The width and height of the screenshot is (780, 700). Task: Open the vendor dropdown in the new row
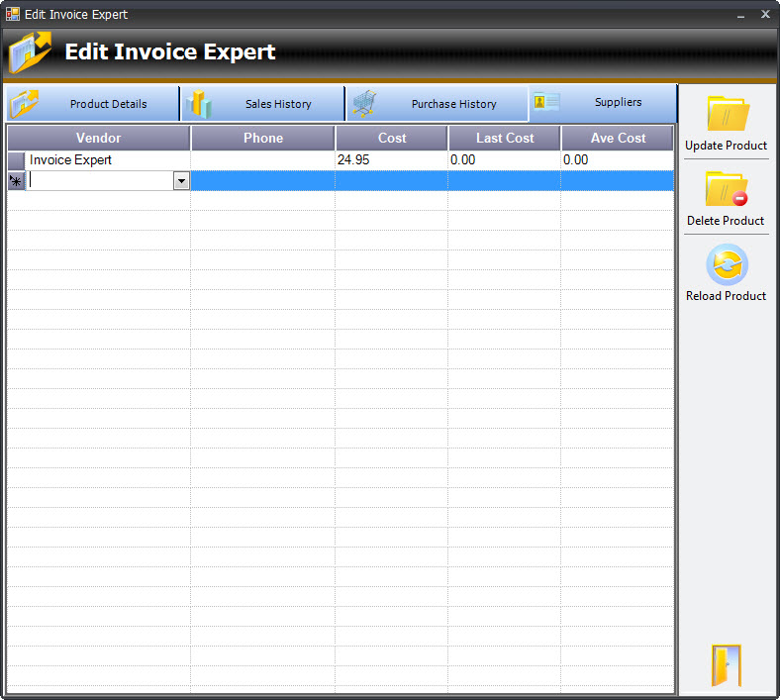[181, 181]
